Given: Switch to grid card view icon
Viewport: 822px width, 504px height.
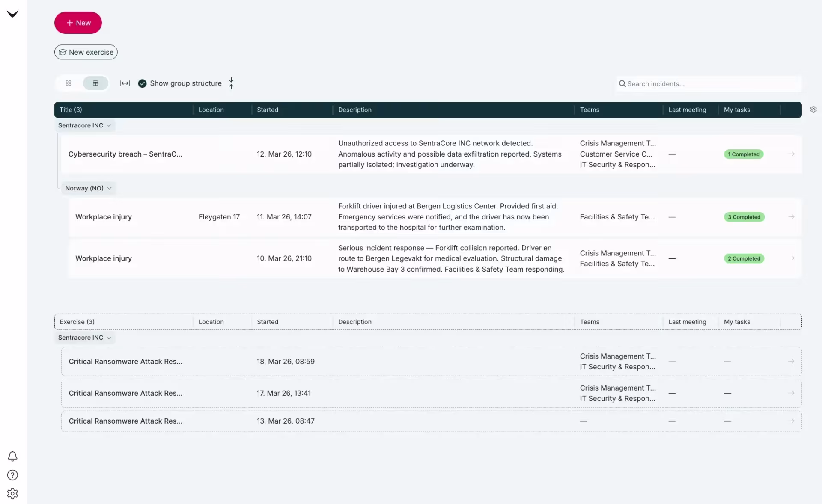Looking at the screenshot, I should pyautogui.click(x=68, y=83).
